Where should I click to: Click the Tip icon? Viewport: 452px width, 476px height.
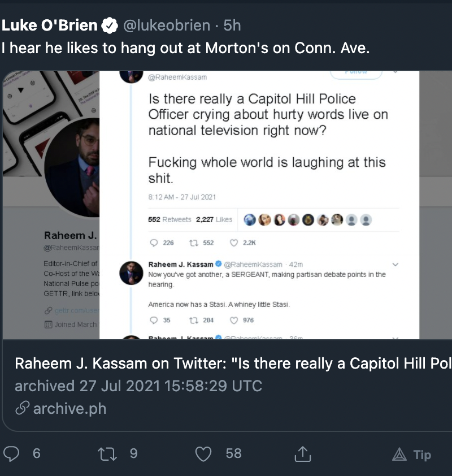[399, 454]
